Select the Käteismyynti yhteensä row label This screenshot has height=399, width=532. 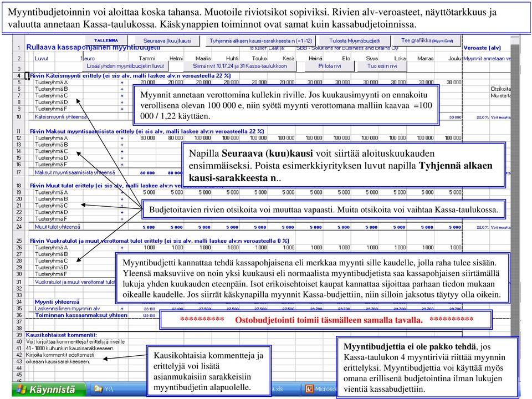(61, 117)
